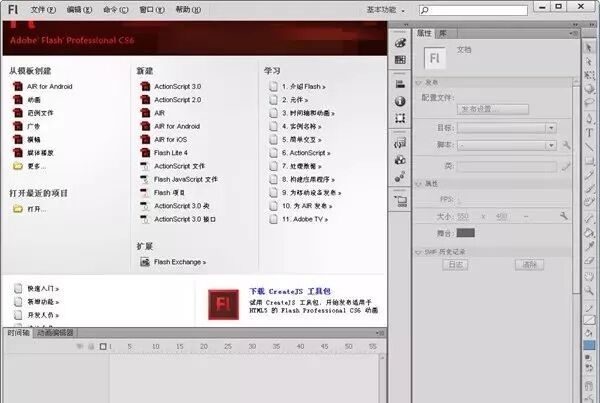Toggle show all layers as outlines square

pyautogui.click(x=103, y=346)
